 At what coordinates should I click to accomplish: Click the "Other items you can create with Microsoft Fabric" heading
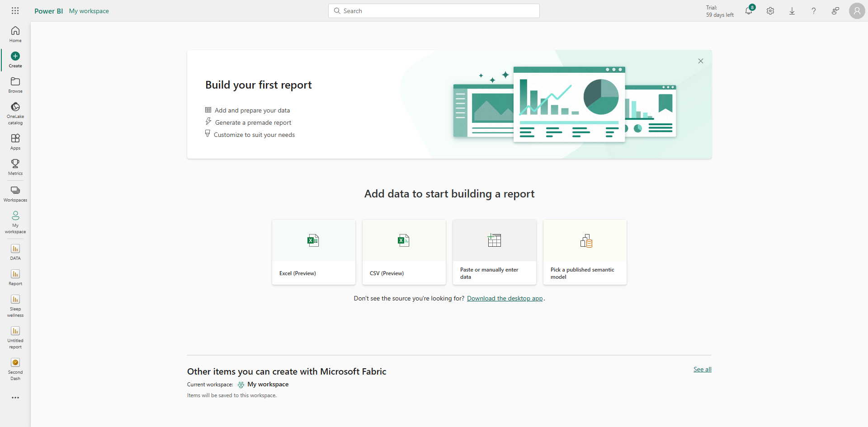click(287, 371)
